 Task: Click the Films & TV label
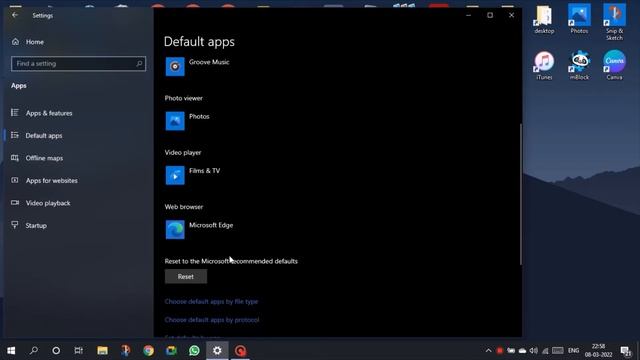click(204, 171)
